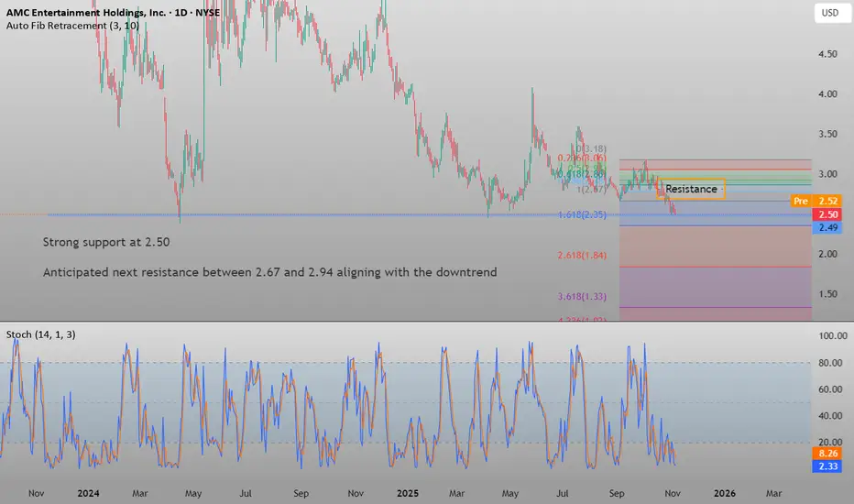Viewport: 854px width, 504px height.
Task: Click the red 2.50 last price label
Action: 827,214
